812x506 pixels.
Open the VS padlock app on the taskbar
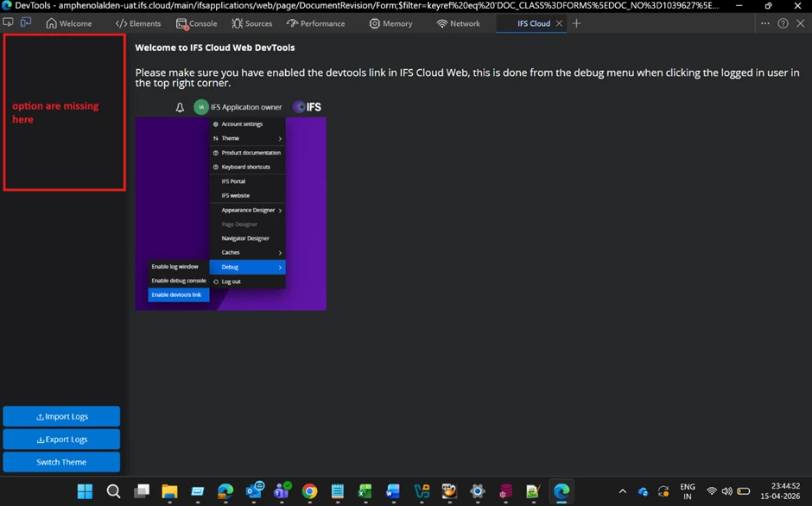point(422,491)
